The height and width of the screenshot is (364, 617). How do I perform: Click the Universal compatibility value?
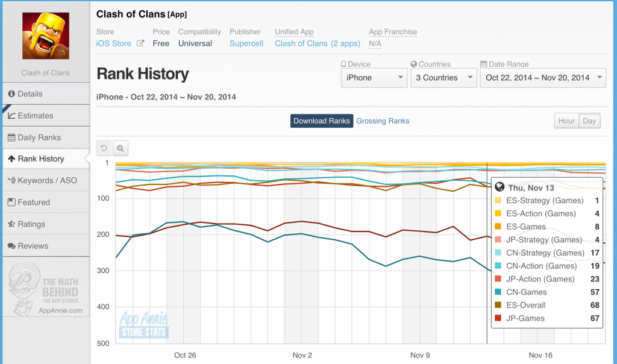click(x=195, y=43)
